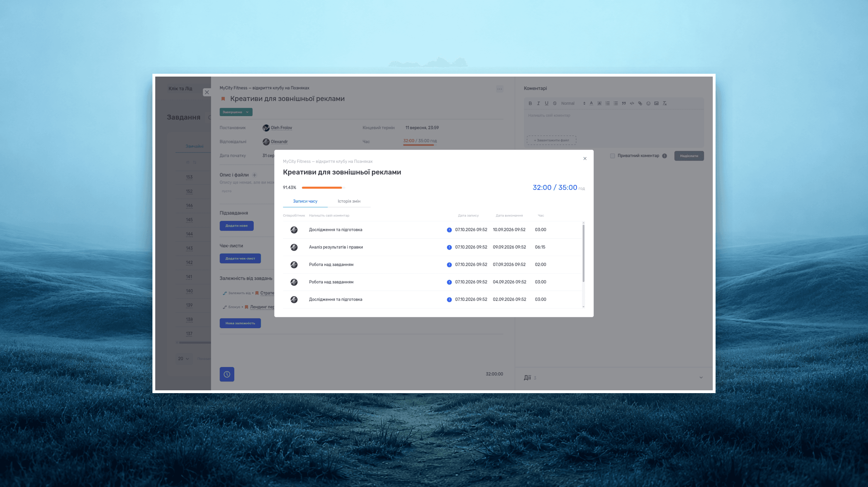Insert a blockquote in the comment
Screen dimensions: 868x487
click(624, 103)
